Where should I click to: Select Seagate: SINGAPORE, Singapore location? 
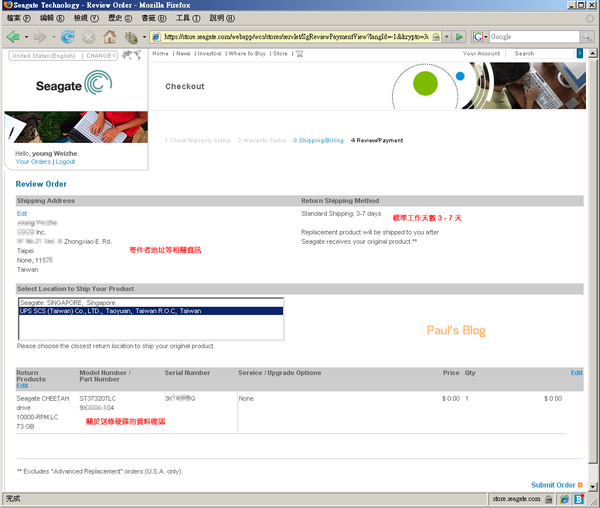151,303
